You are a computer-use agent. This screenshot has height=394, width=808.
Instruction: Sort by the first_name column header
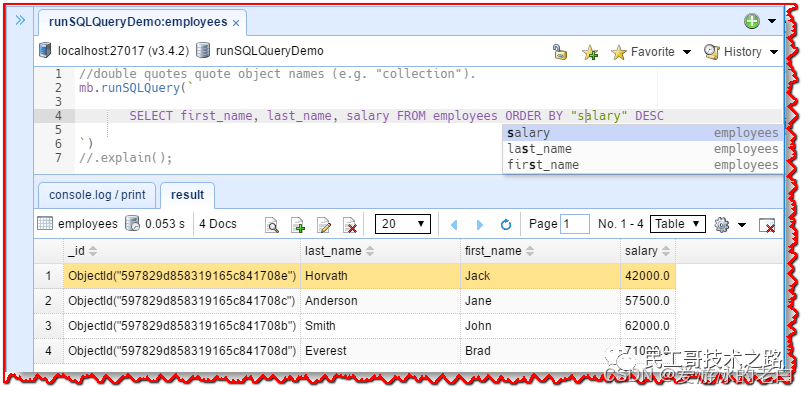click(x=541, y=251)
